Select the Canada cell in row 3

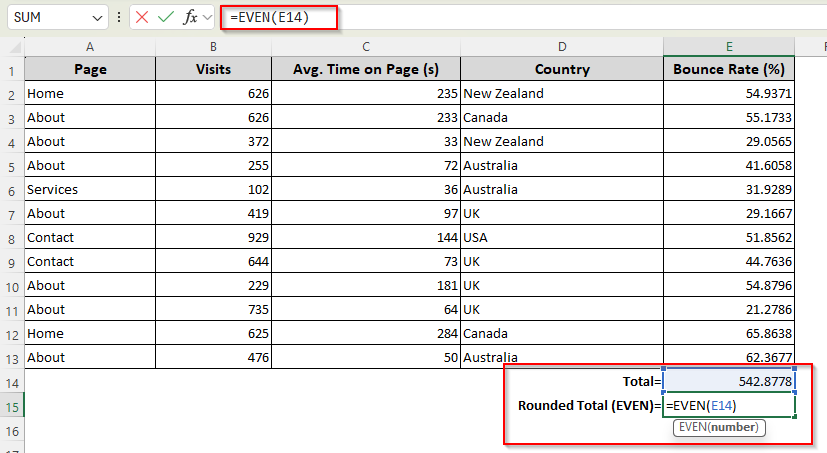562,117
